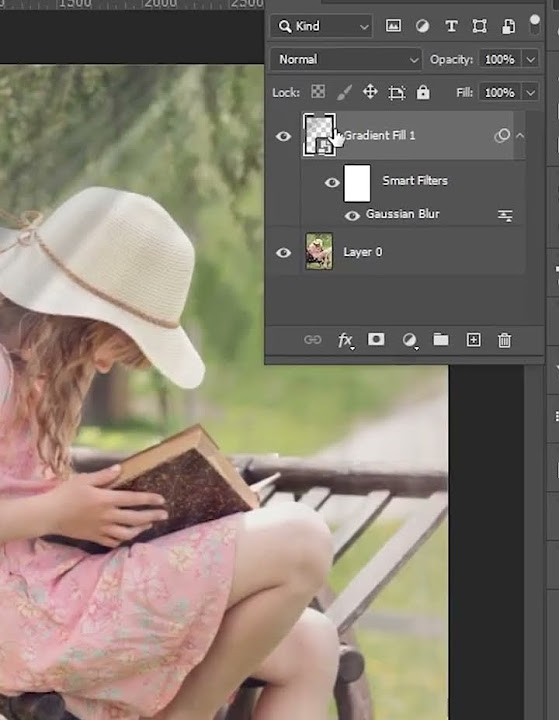Filter for type layers icon
The height and width of the screenshot is (720, 559).
[x=452, y=26]
